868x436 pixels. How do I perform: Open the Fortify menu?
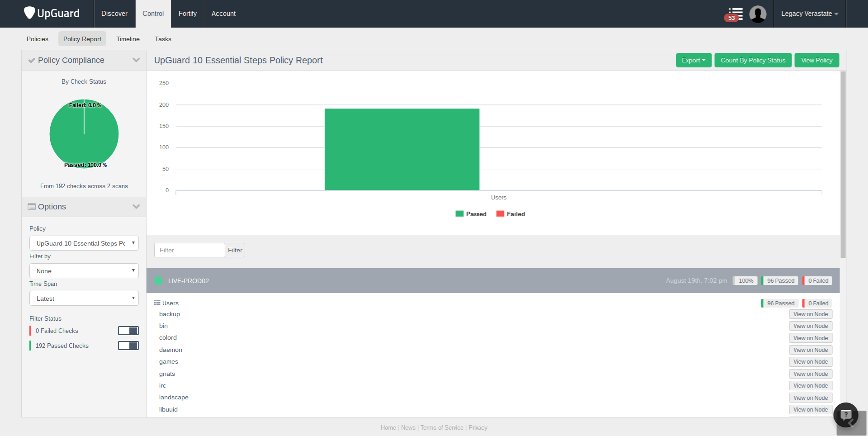[x=188, y=14]
